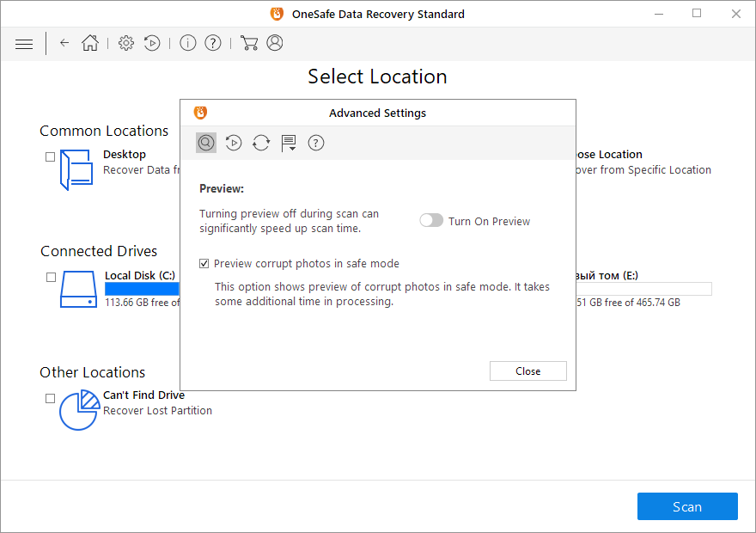The width and height of the screenshot is (756, 533).
Task: Start scanning with the Scan button
Action: (687, 506)
